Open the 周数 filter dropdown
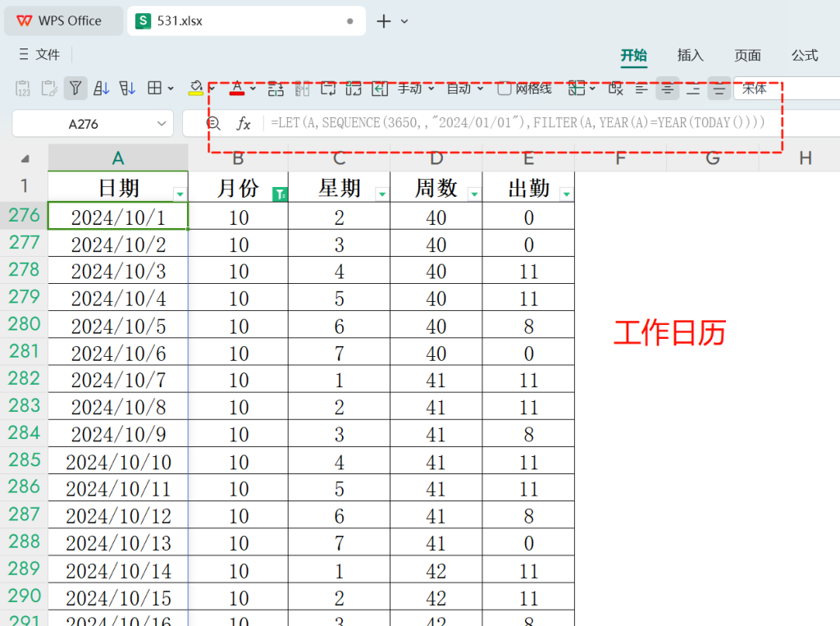Viewport: 840px width, 626px height. tap(474, 194)
